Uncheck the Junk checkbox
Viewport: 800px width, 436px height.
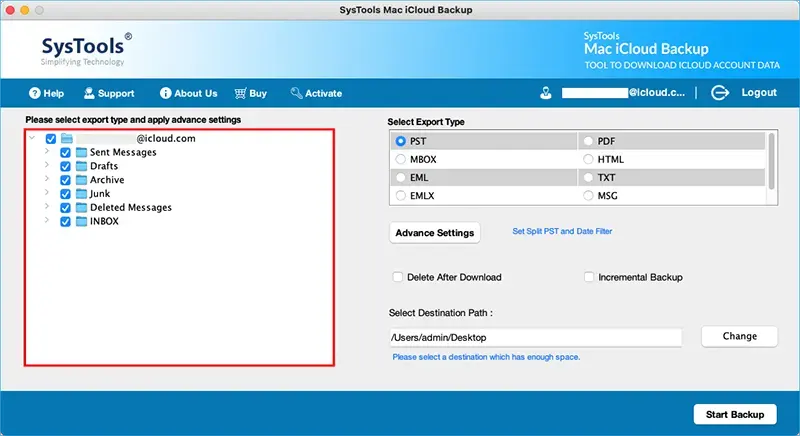click(x=65, y=194)
